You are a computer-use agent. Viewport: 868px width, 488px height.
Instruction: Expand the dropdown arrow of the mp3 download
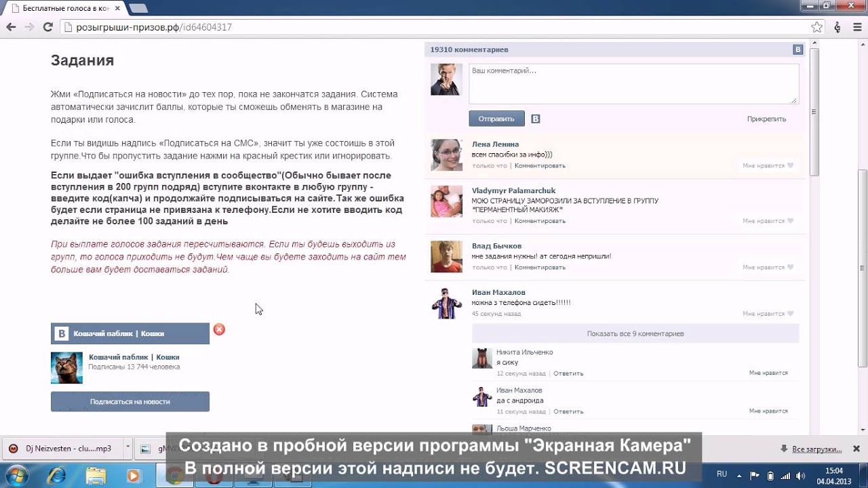[127, 448]
